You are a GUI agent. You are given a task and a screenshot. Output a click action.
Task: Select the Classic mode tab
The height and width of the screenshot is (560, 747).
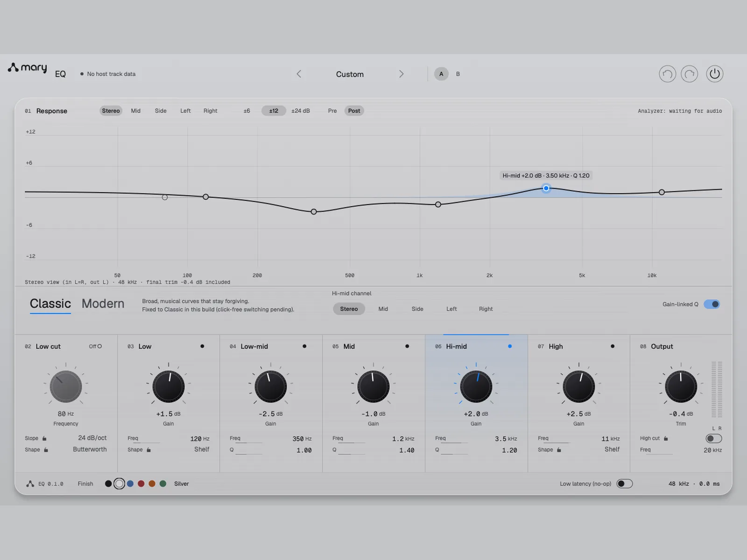tap(50, 304)
